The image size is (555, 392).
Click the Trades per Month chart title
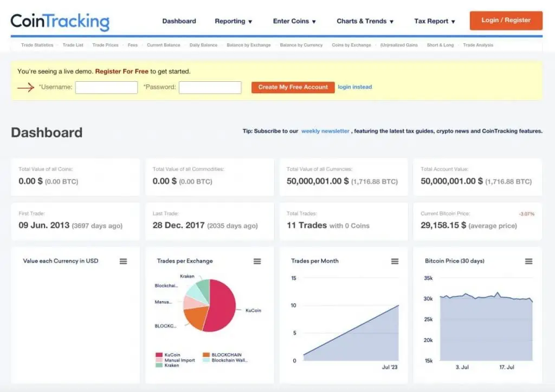tap(315, 261)
